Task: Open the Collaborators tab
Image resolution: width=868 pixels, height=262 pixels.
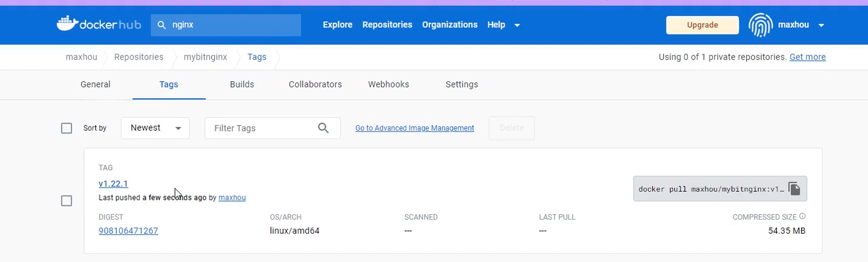Action: (x=315, y=84)
